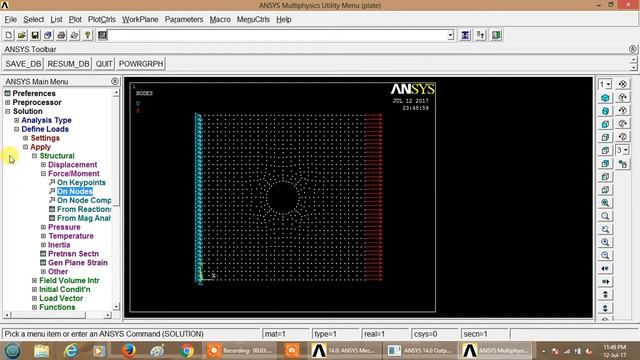Click the New Analysis icon

pyautogui.click(x=9, y=35)
